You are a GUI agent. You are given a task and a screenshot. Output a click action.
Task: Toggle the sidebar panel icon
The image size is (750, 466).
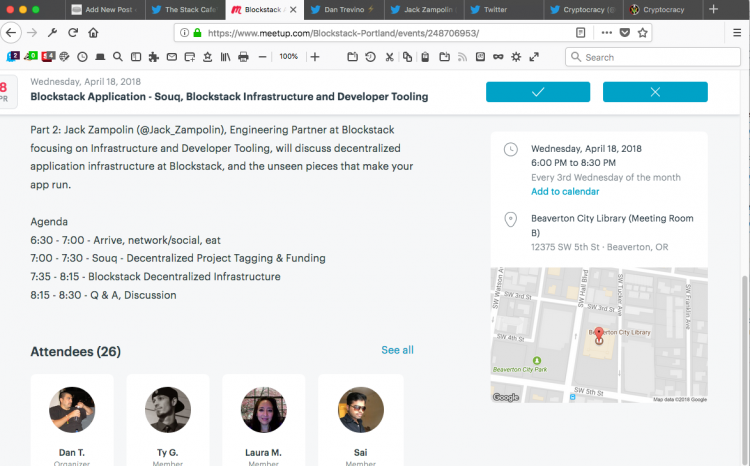click(x=136, y=57)
